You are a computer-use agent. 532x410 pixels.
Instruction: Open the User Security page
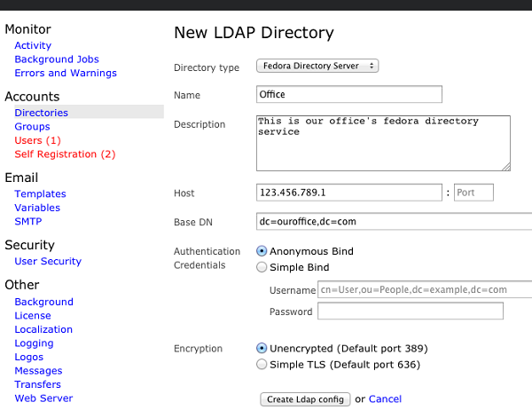coord(48,261)
